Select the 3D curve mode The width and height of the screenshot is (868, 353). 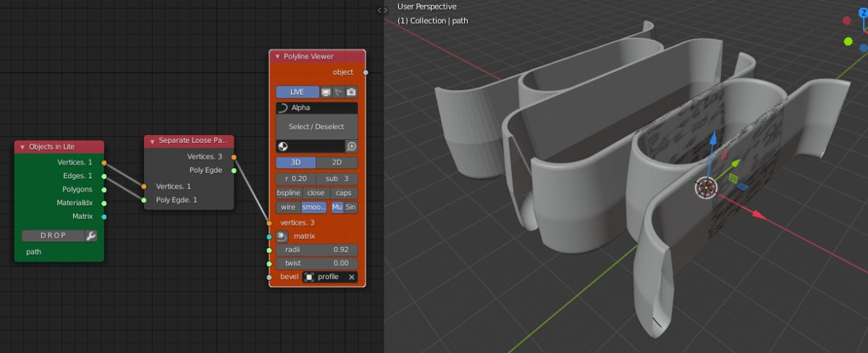[x=296, y=162]
